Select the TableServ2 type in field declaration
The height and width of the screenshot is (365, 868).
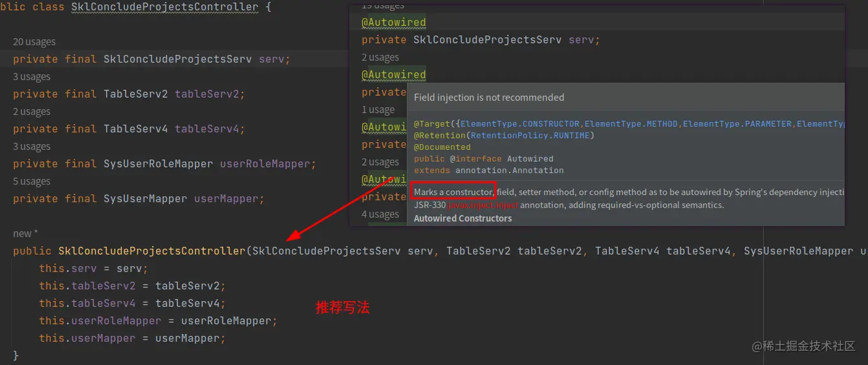(136, 94)
